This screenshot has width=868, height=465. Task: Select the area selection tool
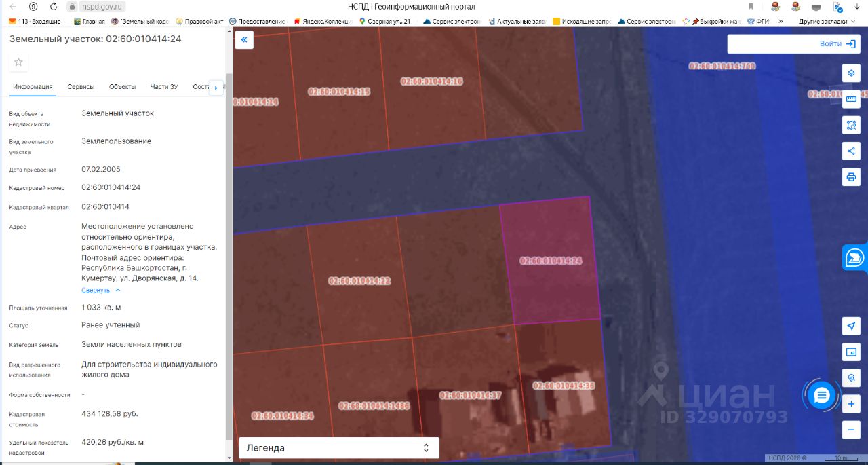(x=851, y=125)
